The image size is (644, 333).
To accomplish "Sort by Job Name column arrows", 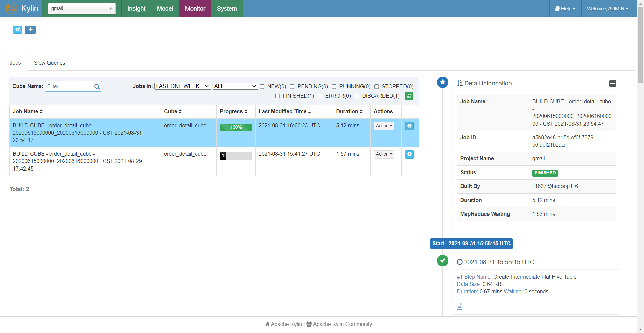I will 41,112.
